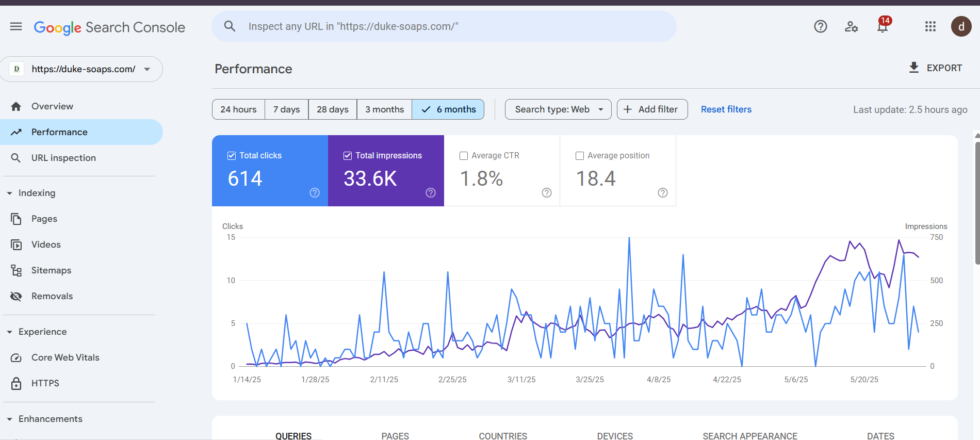Click the 5/20/25 chart date label

pyautogui.click(x=864, y=380)
